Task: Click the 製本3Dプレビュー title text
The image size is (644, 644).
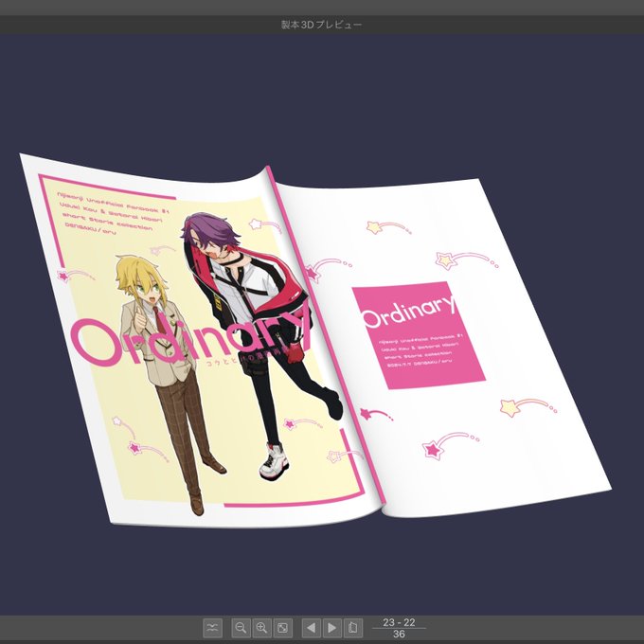Action: [x=322, y=25]
